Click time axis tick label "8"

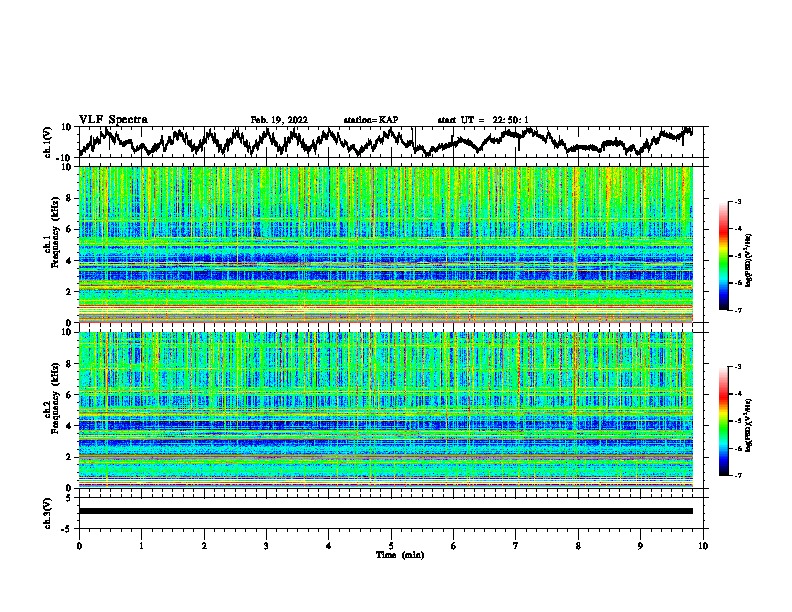[x=578, y=546]
